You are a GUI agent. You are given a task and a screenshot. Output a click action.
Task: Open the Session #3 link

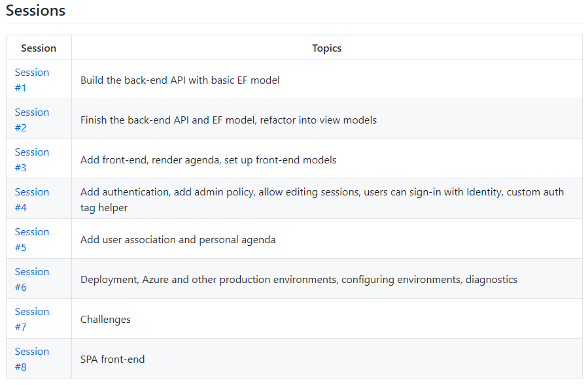coord(32,159)
